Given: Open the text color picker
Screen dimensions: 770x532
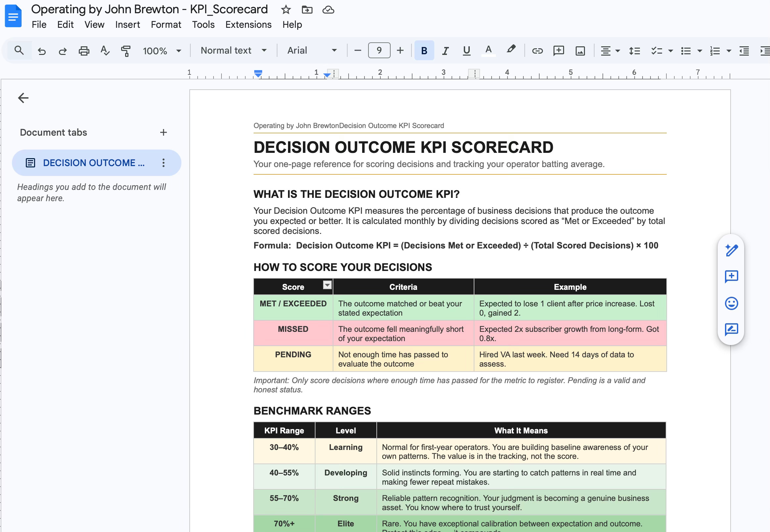Looking at the screenshot, I should (488, 51).
